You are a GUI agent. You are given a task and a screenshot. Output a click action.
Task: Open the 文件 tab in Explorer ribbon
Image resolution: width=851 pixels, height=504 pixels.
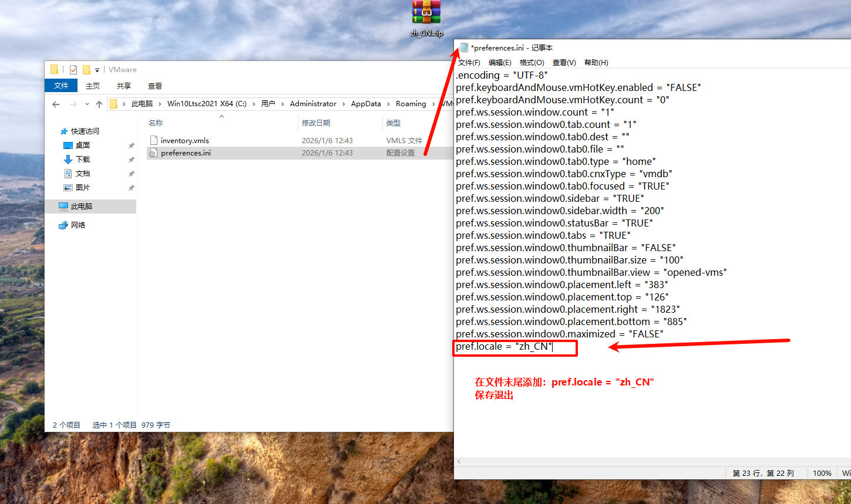pyautogui.click(x=61, y=86)
